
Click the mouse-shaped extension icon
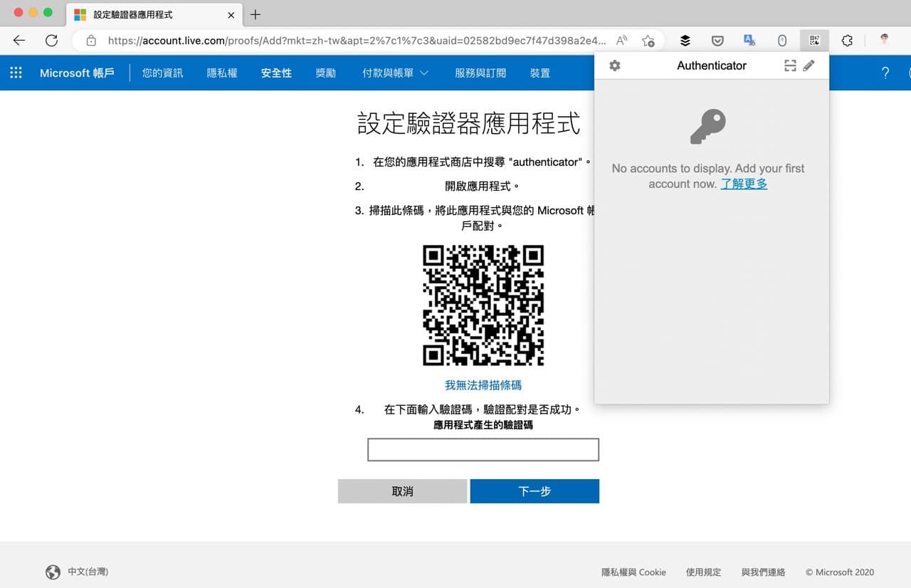[x=782, y=41]
